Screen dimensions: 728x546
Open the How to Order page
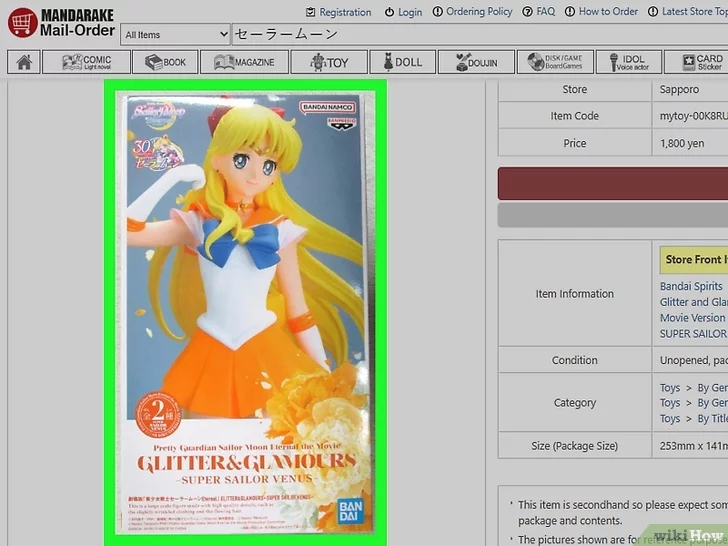click(x=601, y=12)
